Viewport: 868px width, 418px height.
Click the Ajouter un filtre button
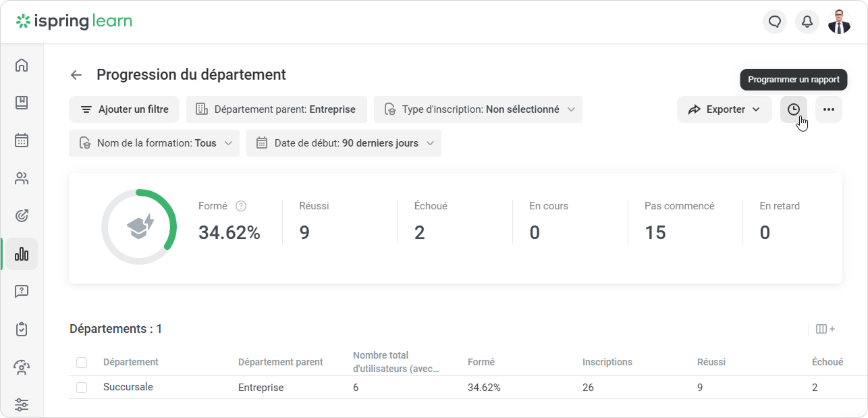(124, 109)
